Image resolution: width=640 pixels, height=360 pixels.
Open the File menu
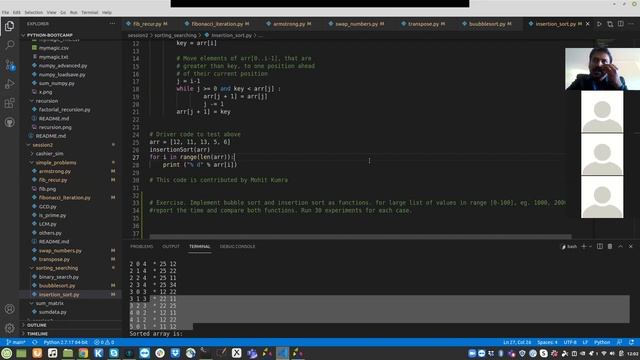5,13
